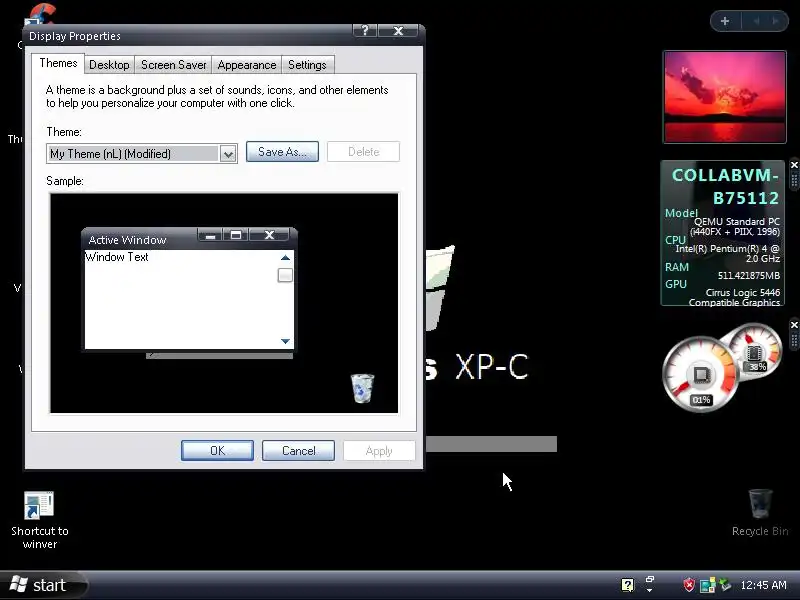The height and width of the screenshot is (600, 800).
Task: Open the Screen Saver tab
Action: [173, 65]
